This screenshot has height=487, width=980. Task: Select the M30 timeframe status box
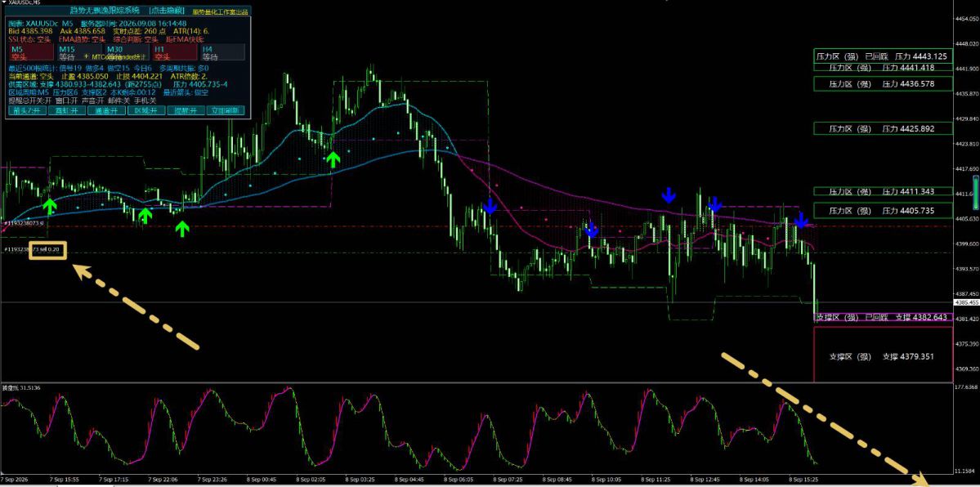(x=128, y=52)
